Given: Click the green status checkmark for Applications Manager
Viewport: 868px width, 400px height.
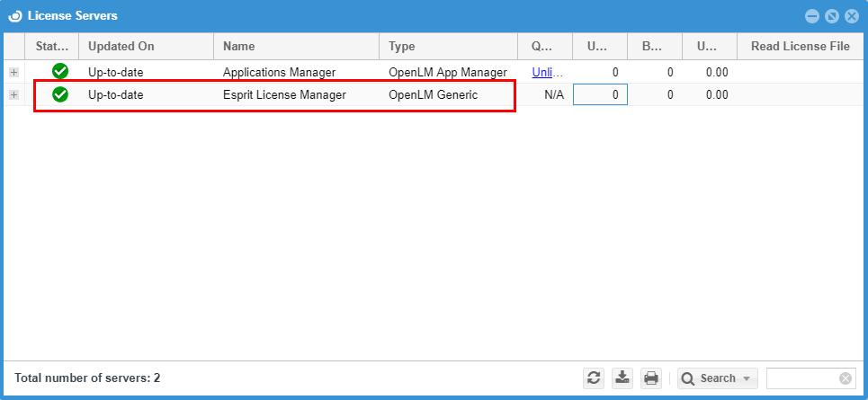Looking at the screenshot, I should point(60,72).
